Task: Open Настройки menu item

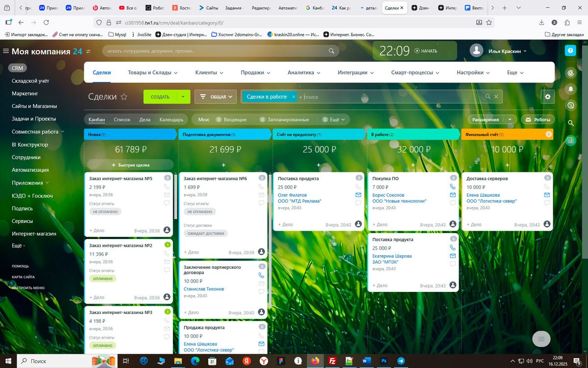Action: coord(473,72)
